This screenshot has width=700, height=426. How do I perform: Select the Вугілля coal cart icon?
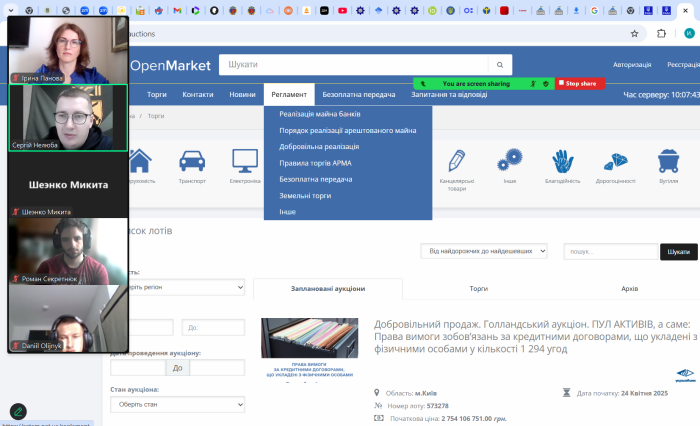pos(668,160)
